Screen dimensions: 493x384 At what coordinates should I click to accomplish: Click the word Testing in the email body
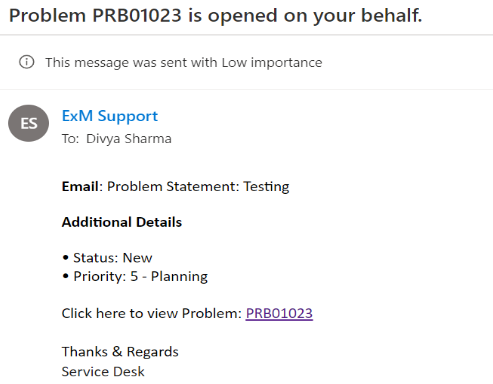tap(266, 187)
